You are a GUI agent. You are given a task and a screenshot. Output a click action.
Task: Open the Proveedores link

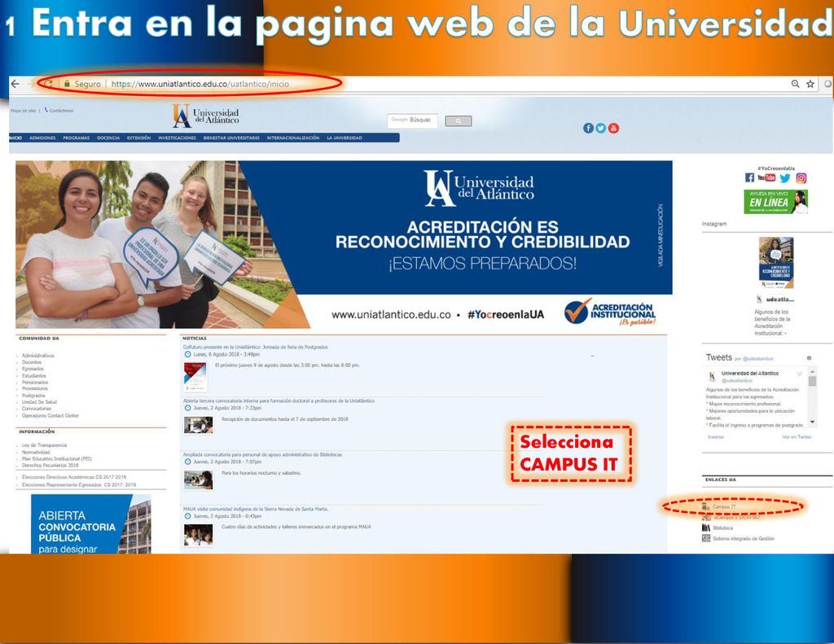coord(35,388)
